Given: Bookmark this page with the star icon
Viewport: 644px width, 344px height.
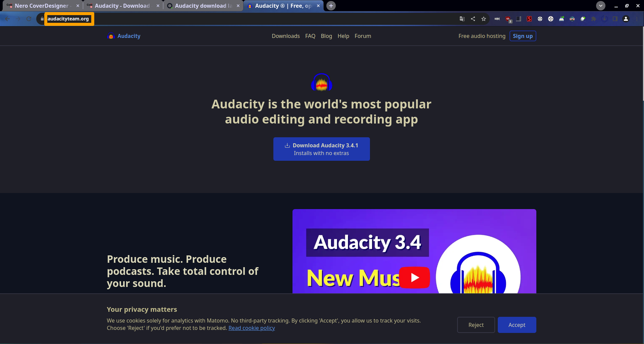Looking at the screenshot, I should (x=484, y=19).
